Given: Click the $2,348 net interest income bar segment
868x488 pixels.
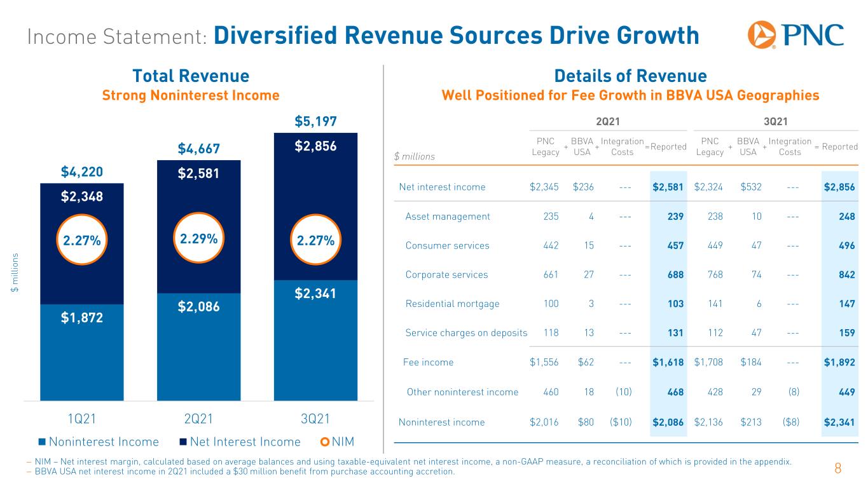Looking at the screenshot, I should 81,244.
